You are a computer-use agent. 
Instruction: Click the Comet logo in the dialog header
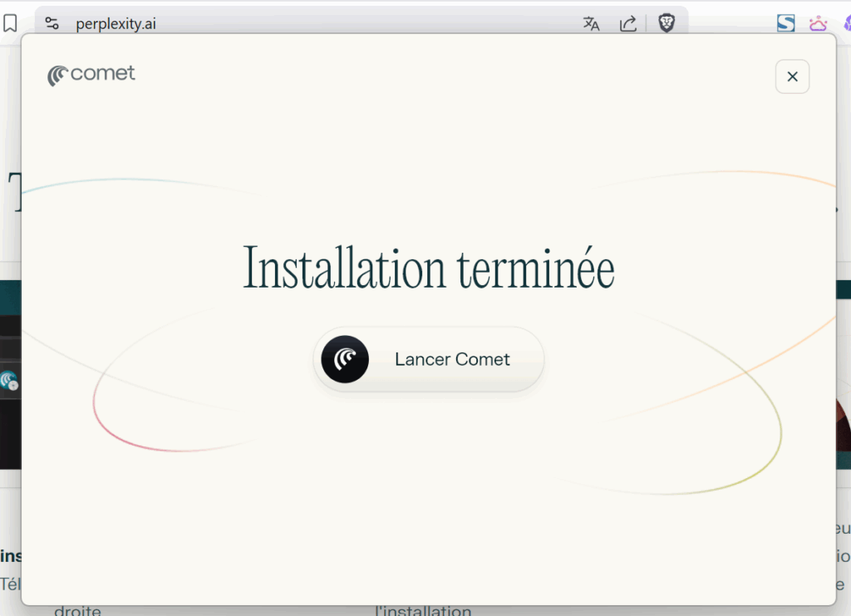click(91, 75)
